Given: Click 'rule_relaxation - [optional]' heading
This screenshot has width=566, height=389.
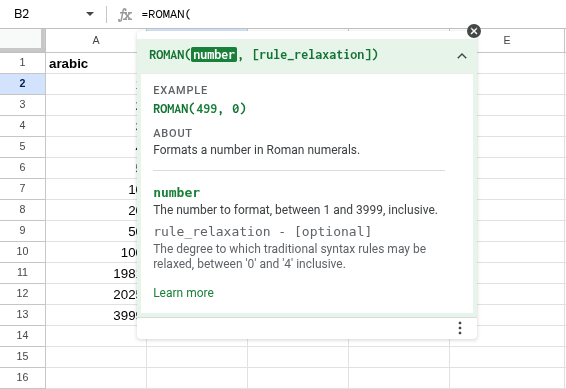Looking at the screenshot, I should pyautogui.click(x=262, y=231).
